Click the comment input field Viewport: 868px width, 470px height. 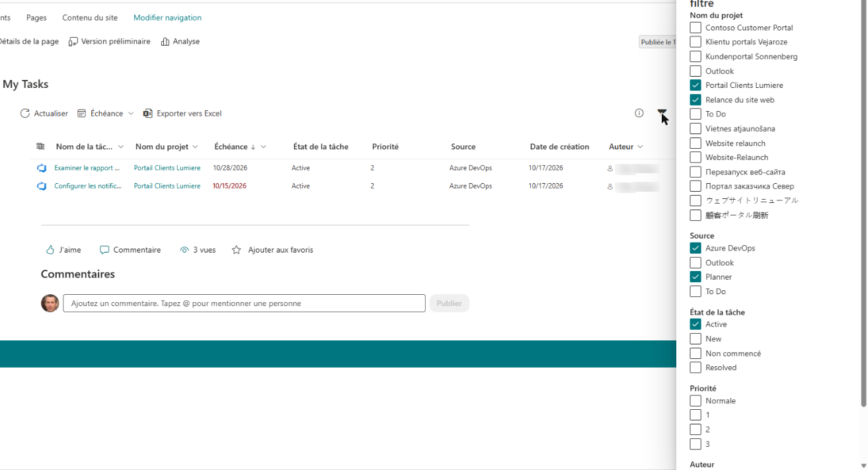click(x=244, y=303)
